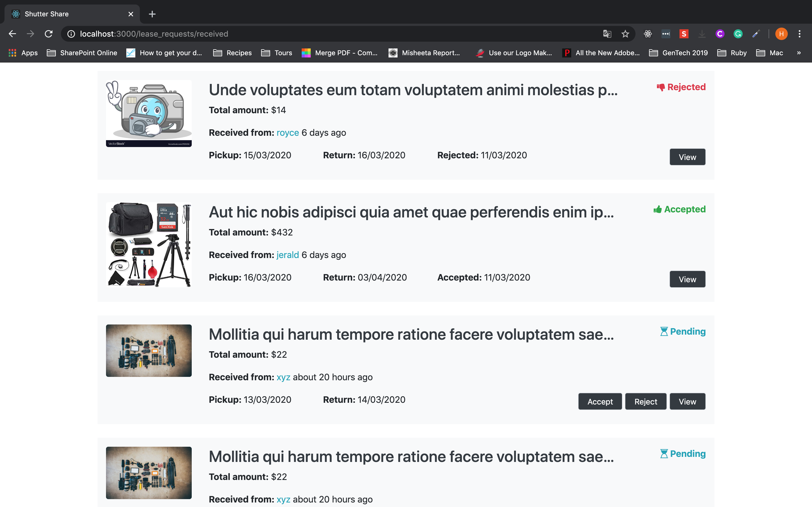Click the camera accessories kit thumbnail
Image resolution: width=812 pixels, height=507 pixels.
149,245
